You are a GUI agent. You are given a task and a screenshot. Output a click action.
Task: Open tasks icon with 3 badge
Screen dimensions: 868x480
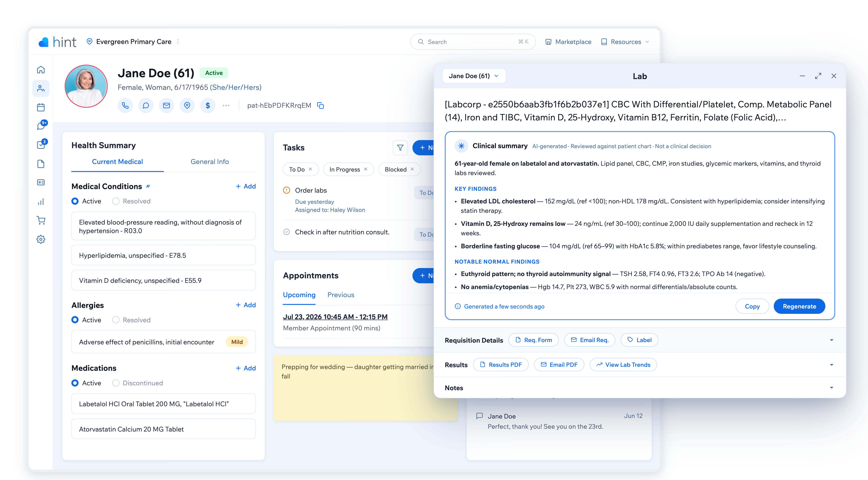coord(41,144)
